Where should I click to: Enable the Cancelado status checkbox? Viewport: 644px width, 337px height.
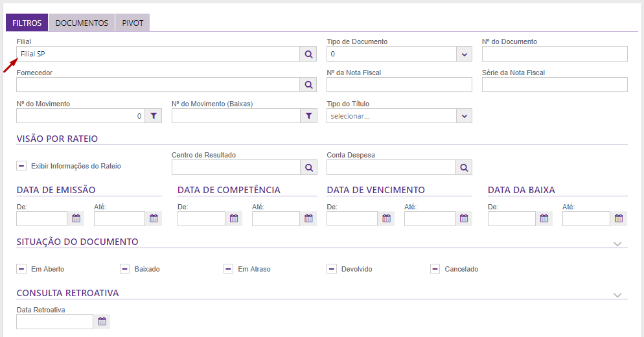[435, 269]
